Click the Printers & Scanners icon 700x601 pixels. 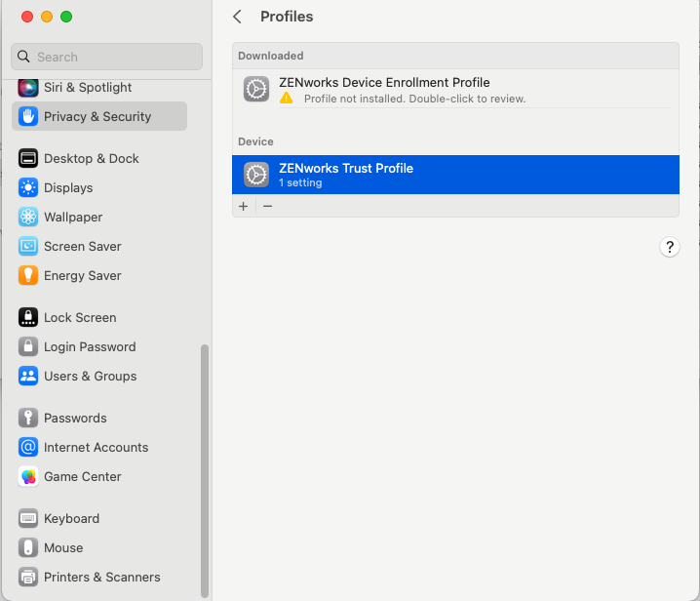[x=28, y=577]
